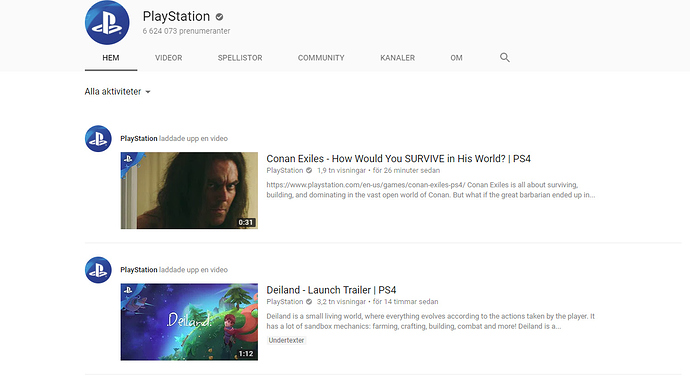Click the 1:12 duration badge on Deiland thumbnail
The width and height of the screenshot is (690, 379).
(x=246, y=353)
